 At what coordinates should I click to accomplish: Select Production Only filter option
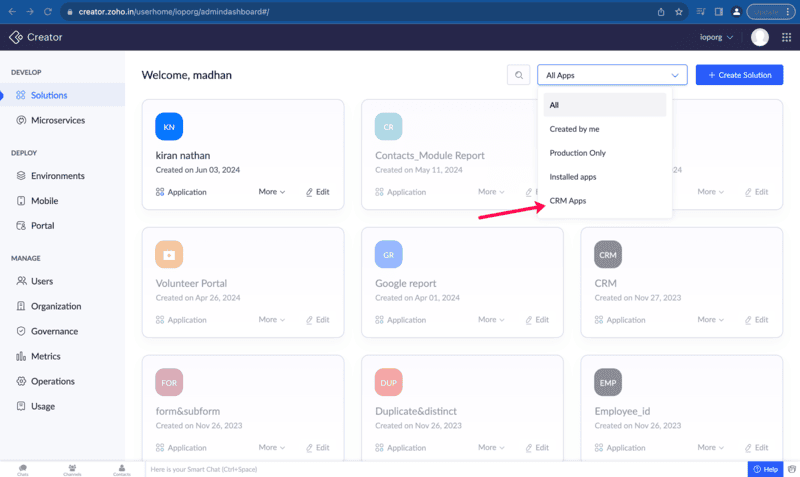578,153
